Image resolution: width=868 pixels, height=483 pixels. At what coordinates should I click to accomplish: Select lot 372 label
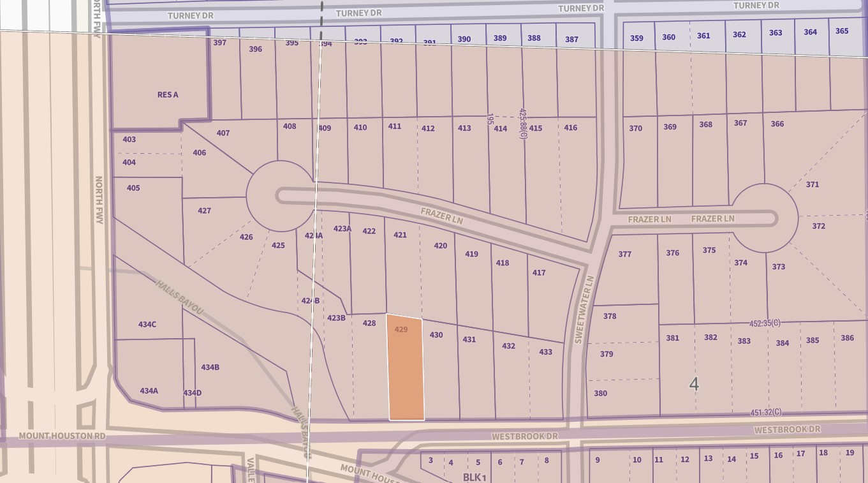[x=819, y=226]
